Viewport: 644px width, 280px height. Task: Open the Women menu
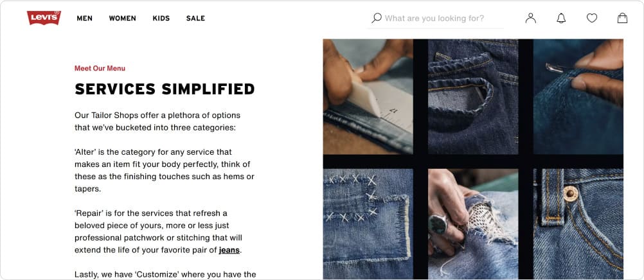(122, 19)
